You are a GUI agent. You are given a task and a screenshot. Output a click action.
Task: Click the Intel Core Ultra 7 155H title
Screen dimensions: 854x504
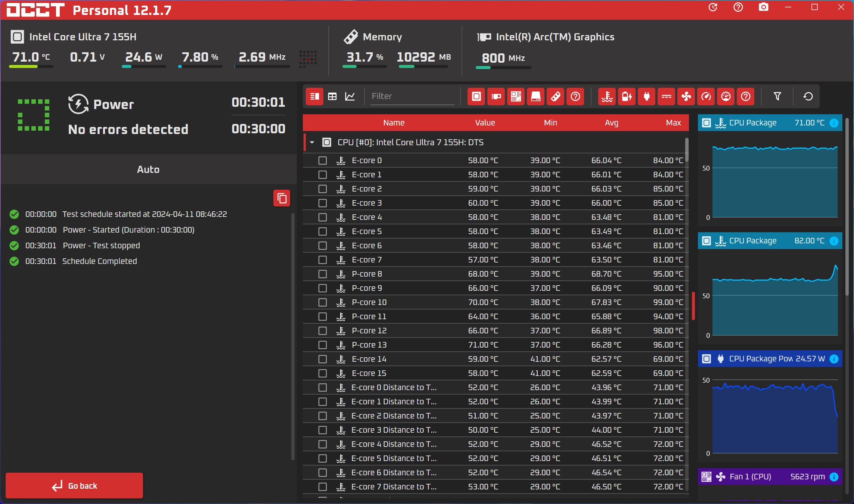83,37
